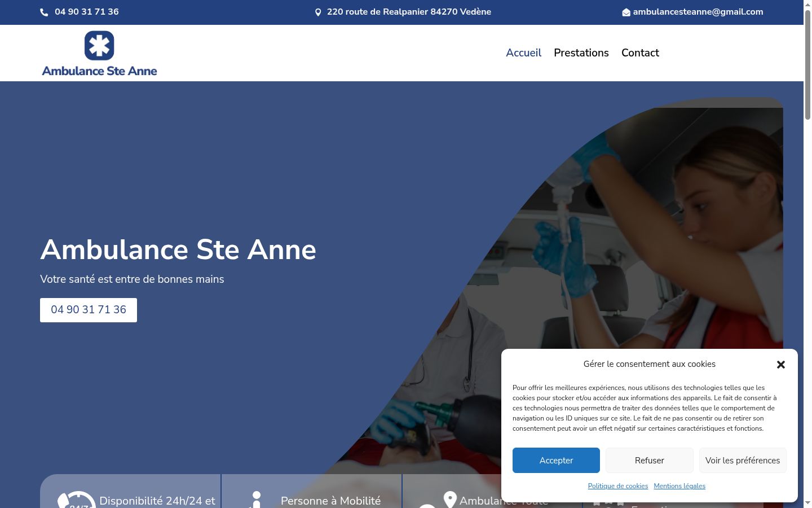Click the location pin icon beside the address
Screen dimensions: 812x508
[318, 12]
